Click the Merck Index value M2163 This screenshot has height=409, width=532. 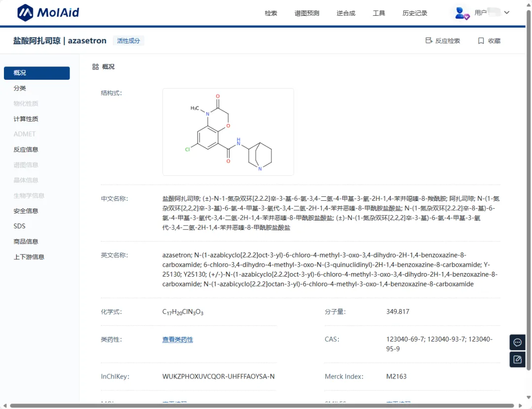396,377
